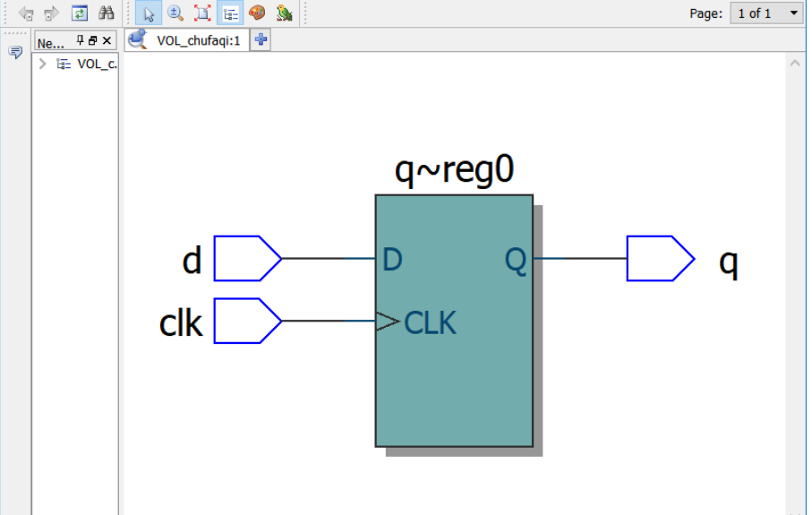Pin the Netlist Navigator panel

80,40
